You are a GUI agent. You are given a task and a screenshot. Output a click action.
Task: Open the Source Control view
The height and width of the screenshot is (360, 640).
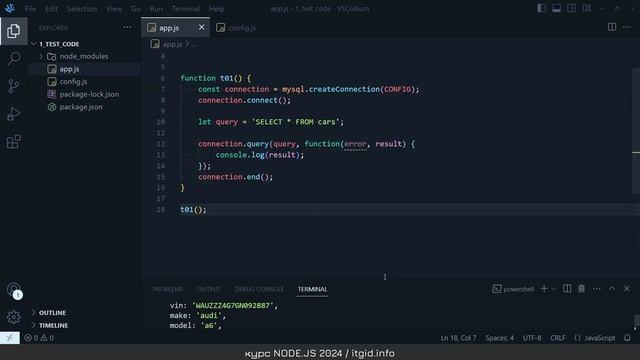[x=13, y=86]
